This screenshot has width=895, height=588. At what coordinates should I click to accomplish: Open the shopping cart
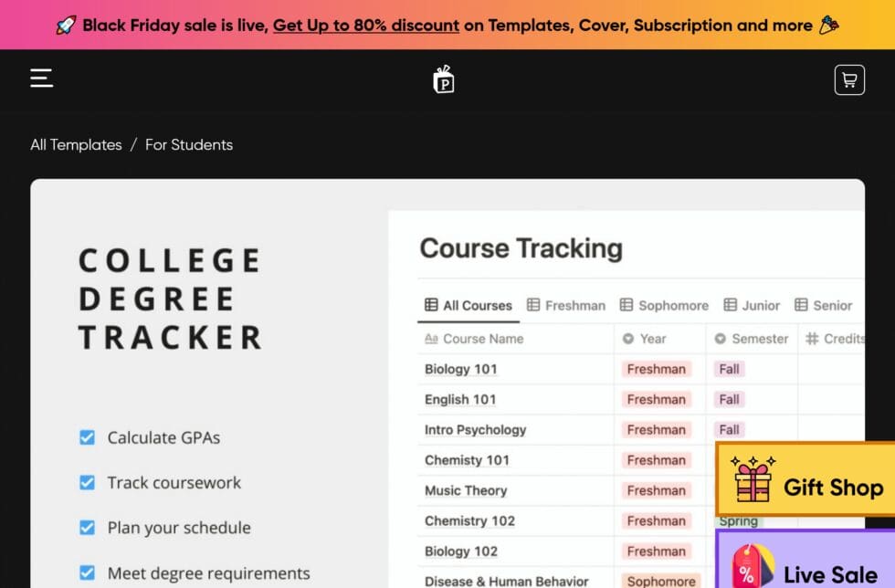[849, 79]
